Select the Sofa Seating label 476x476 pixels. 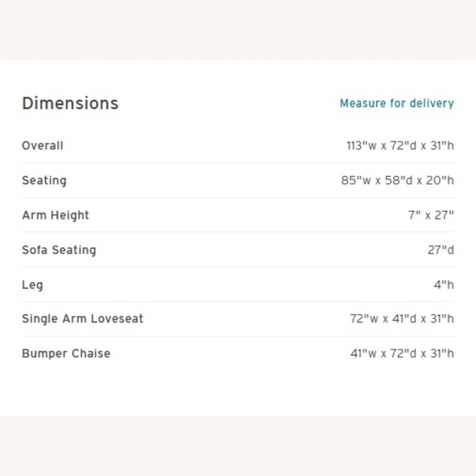59,250
